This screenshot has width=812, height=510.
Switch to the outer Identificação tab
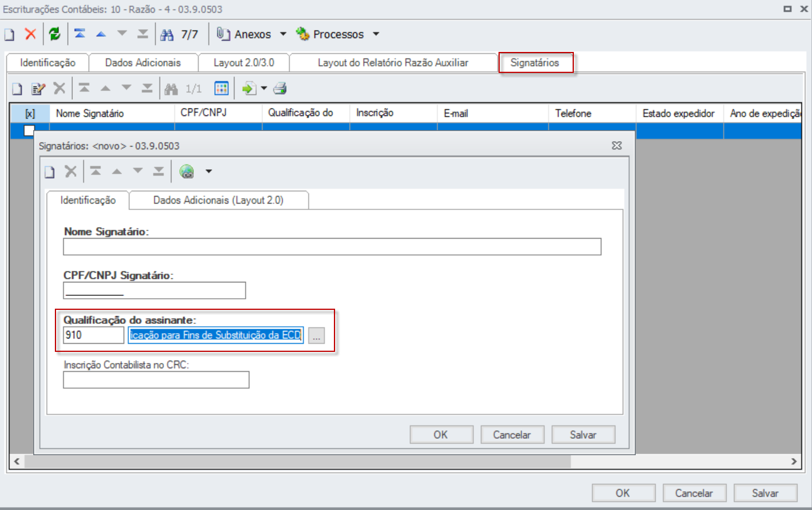48,62
